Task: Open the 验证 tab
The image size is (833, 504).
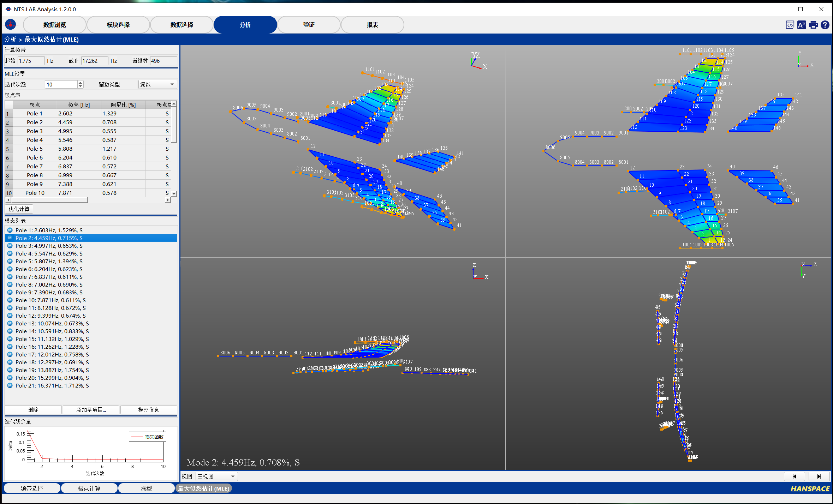Action: click(309, 25)
